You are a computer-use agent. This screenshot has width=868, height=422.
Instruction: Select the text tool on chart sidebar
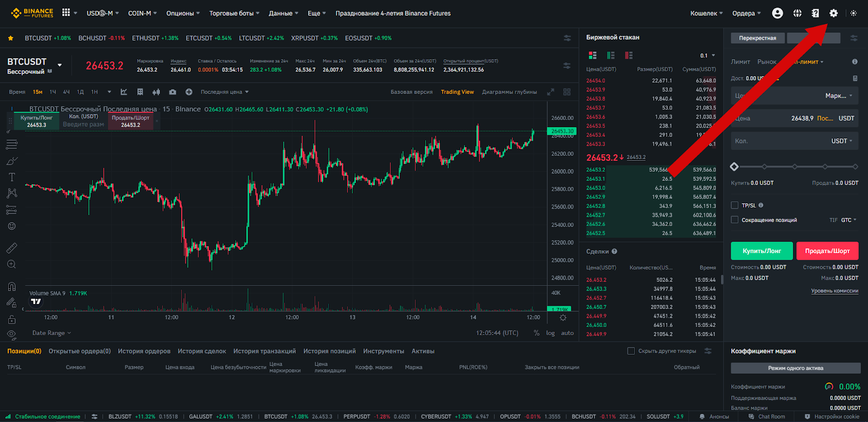(x=11, y=177)
